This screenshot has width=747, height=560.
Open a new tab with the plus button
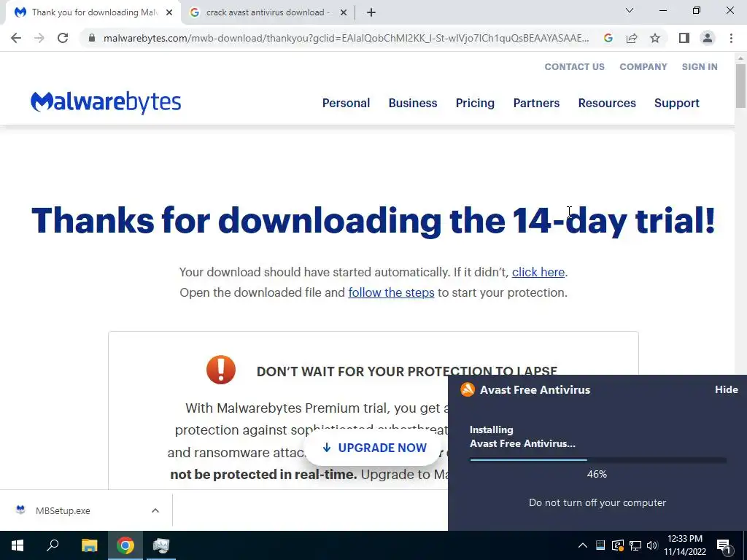coord(371,13)
